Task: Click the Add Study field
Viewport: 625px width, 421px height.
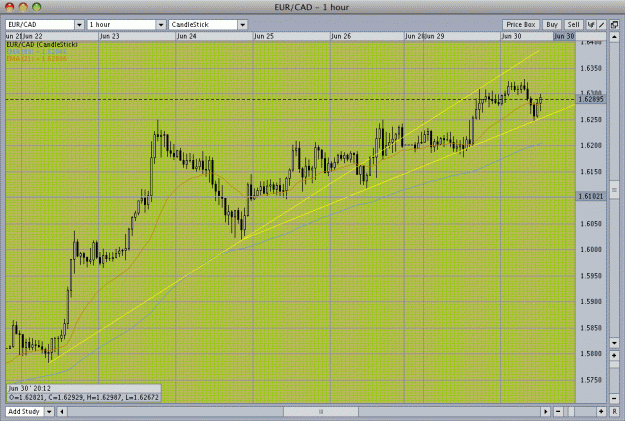Action: point(25,411)
